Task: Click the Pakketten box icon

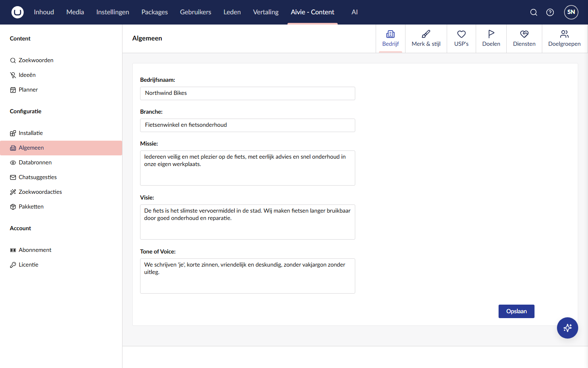Action: 13,207
